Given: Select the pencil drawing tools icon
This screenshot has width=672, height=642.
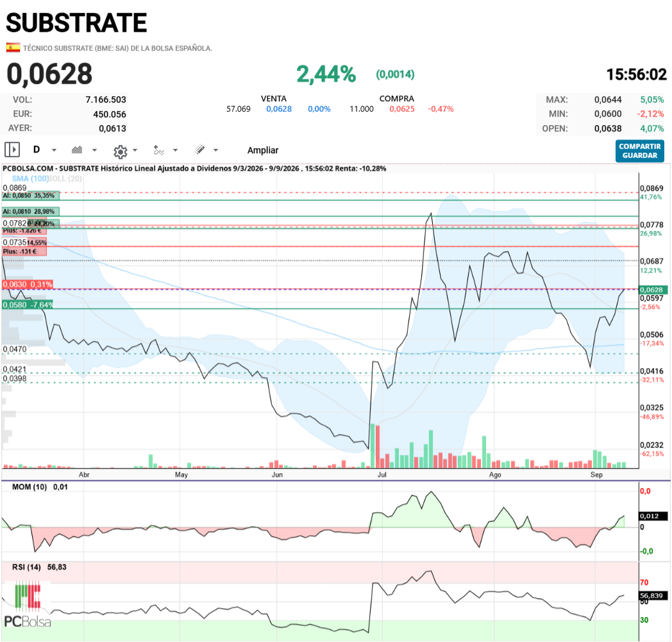Looking at the screenshot, I should [x=199, y=149].
